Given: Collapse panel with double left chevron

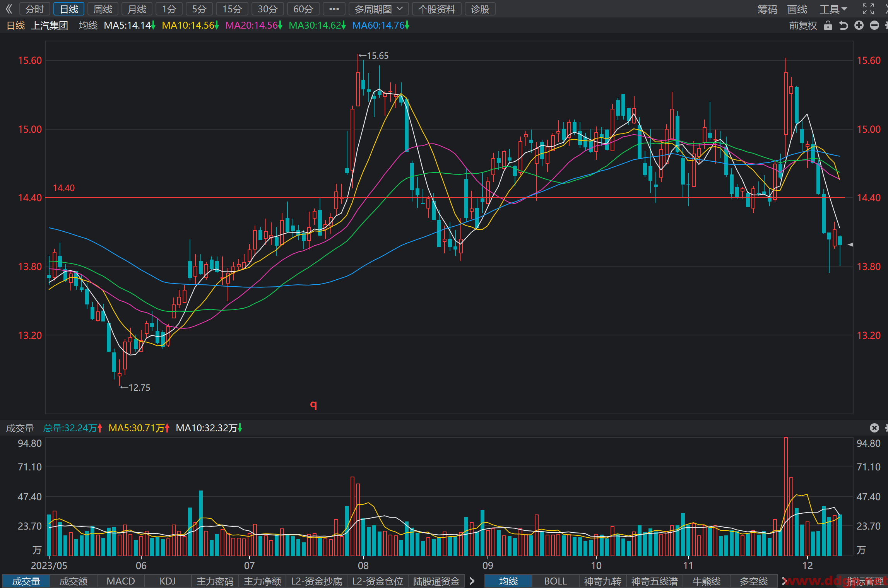Looking at the screenshot, I should pyautogui.click(x=9, y=9).
